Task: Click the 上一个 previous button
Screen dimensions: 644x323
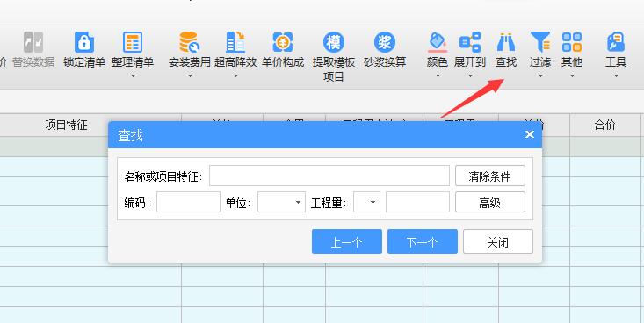Action: point(347,241)
